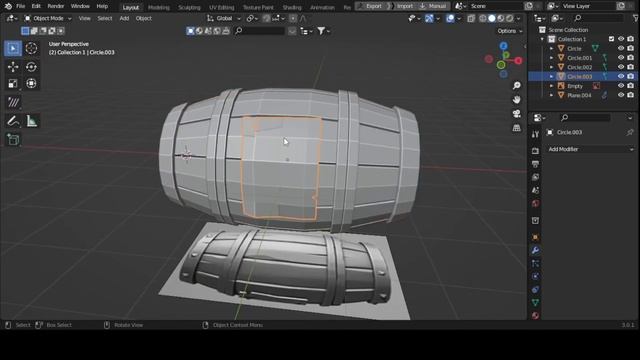Switch to solid shading mode

(492, 18)
